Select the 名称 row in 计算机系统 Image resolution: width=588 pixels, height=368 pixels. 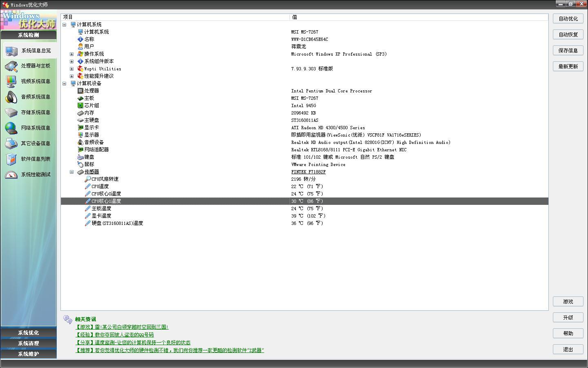[x=305, y=39]
